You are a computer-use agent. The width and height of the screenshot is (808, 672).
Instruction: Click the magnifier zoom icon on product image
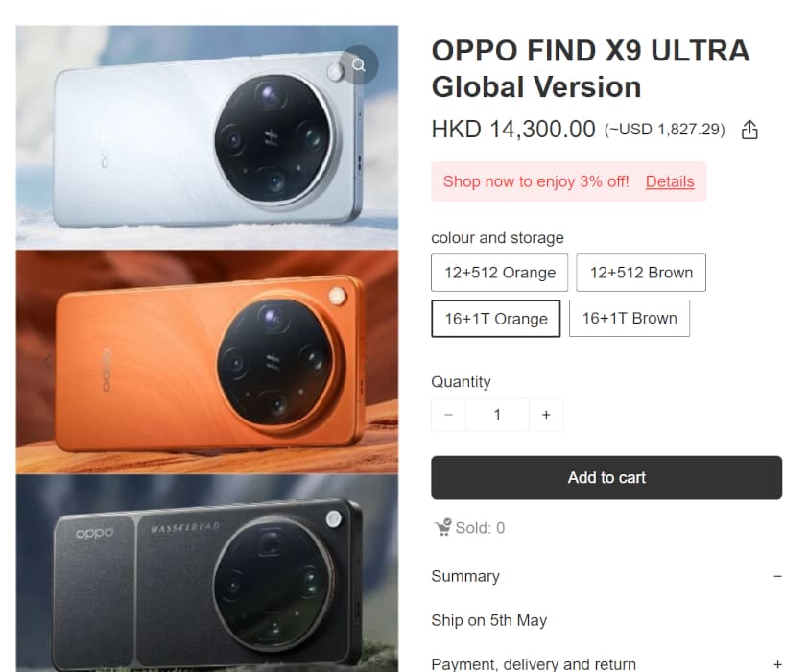click(359, 65)
